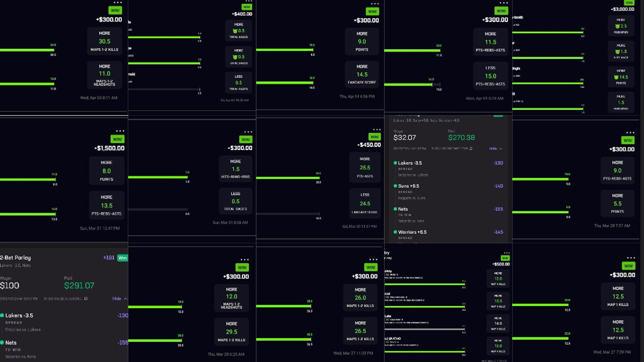
Task: Click progress bar ending at 34.0
Action: [x=27, y=50]
